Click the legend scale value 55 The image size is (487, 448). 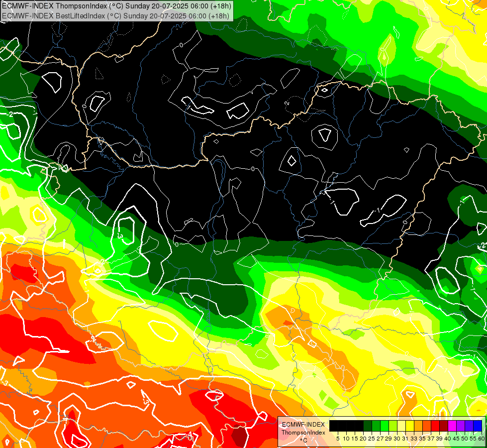473,439
